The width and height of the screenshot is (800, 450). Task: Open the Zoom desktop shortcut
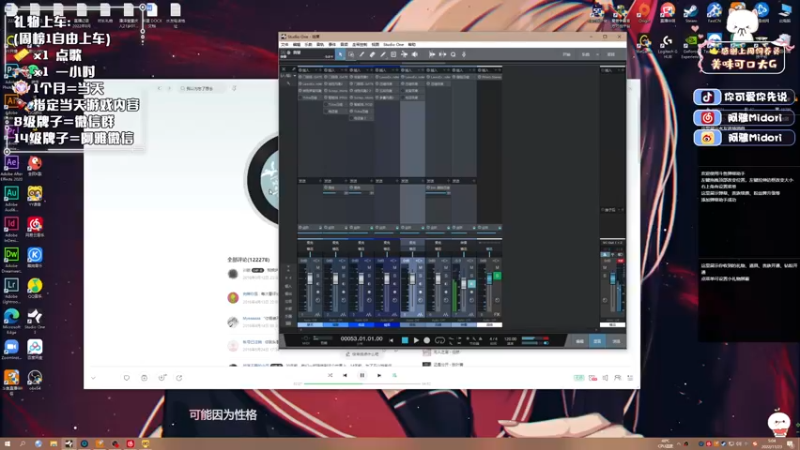click(11, 351)
